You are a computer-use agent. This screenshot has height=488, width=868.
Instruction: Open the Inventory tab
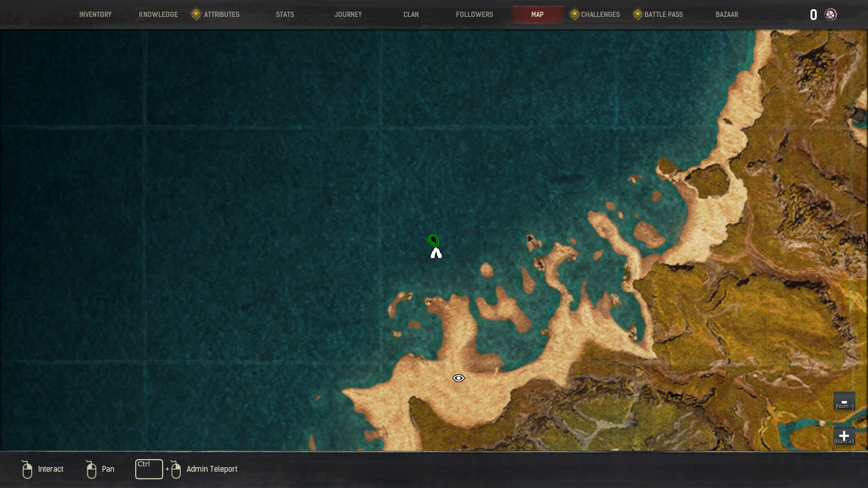click(95, 15)
